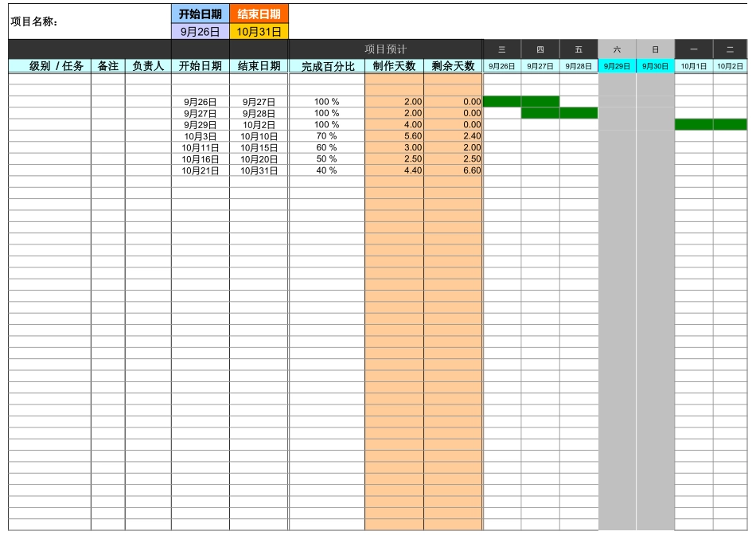Click the 10月15日 end date cell

pyautogui.click(x=259, y=148)
